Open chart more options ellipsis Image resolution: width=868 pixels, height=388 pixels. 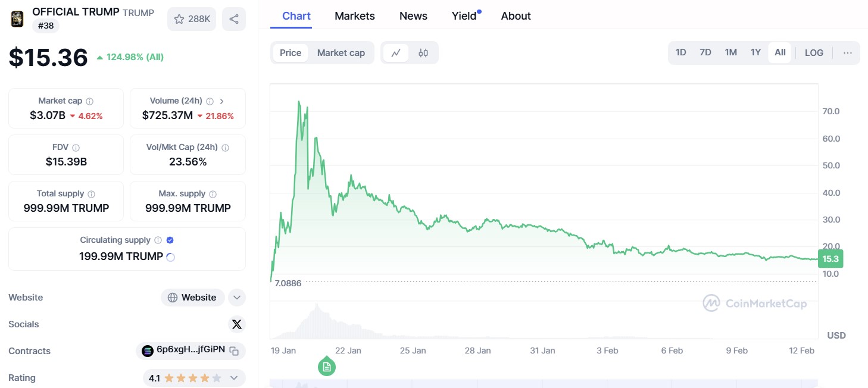(848, 52)
